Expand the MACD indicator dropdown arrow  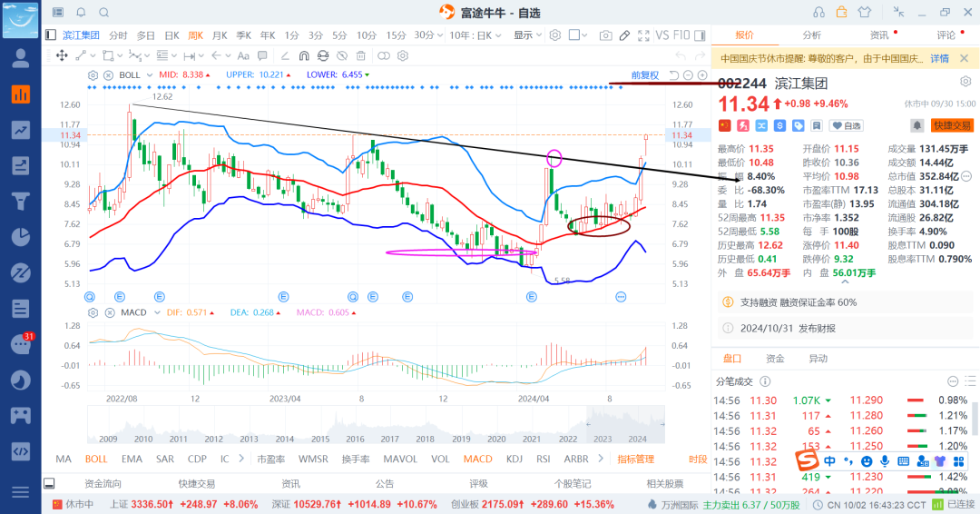pyautogui.click(x=157, y=312)
